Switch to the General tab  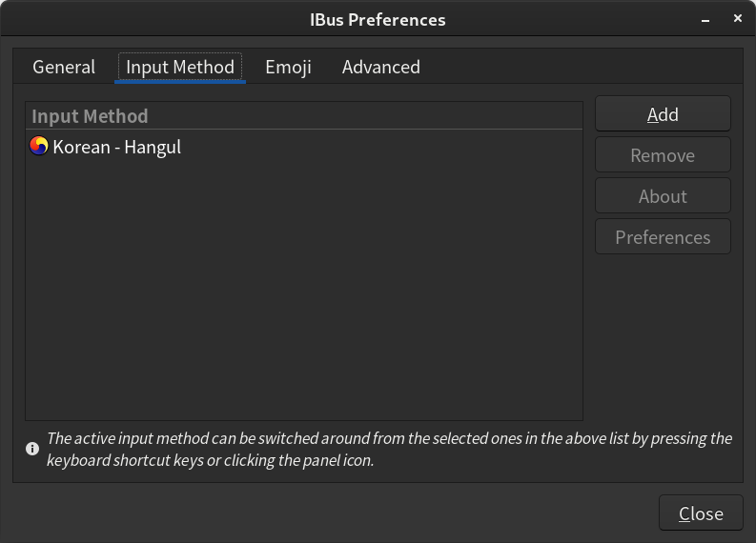pos(64,67)
